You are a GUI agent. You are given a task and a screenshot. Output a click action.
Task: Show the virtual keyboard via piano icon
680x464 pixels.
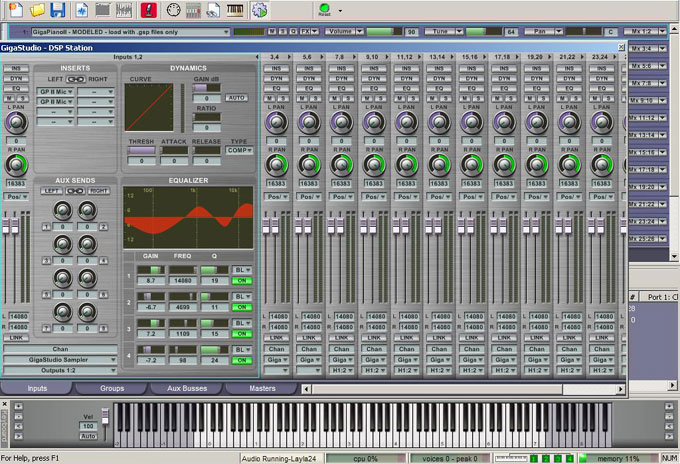click(235, 10)
